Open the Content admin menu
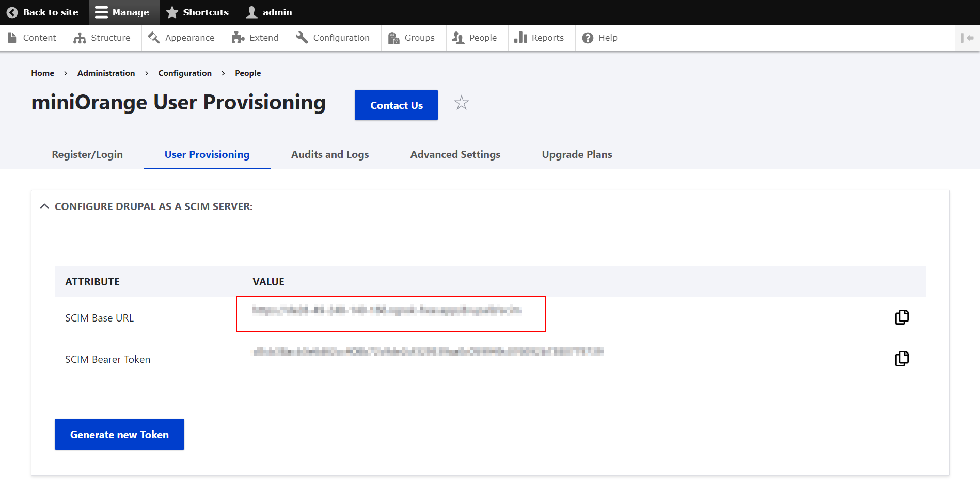 click(33, 38)
